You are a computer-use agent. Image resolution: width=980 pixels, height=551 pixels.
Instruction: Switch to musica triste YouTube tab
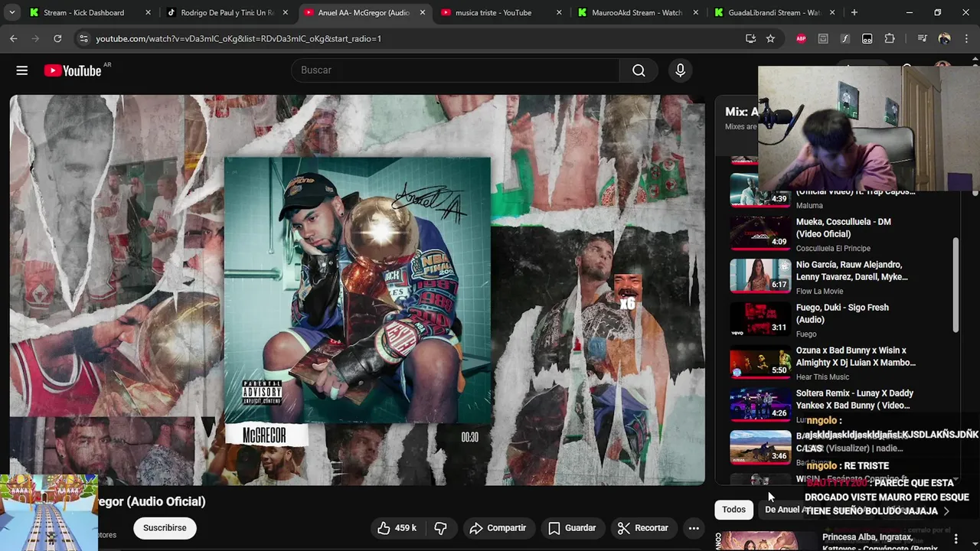pos(493,12)
